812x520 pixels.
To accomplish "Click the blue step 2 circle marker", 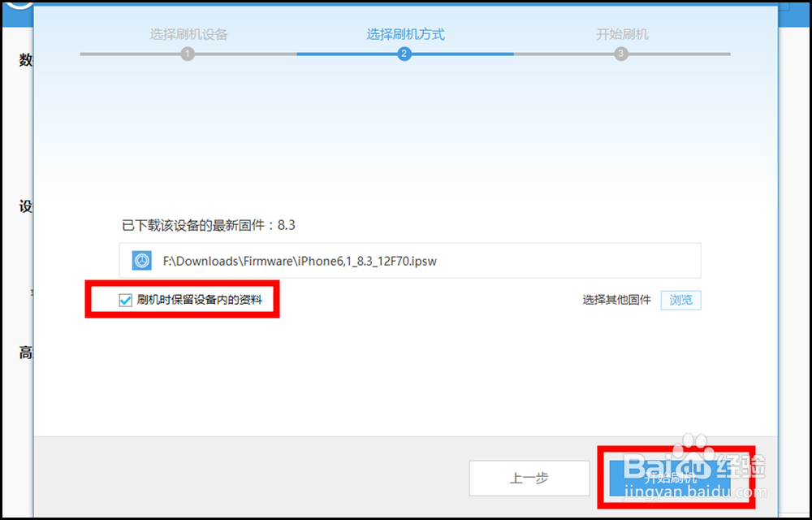I will [404, 54].
